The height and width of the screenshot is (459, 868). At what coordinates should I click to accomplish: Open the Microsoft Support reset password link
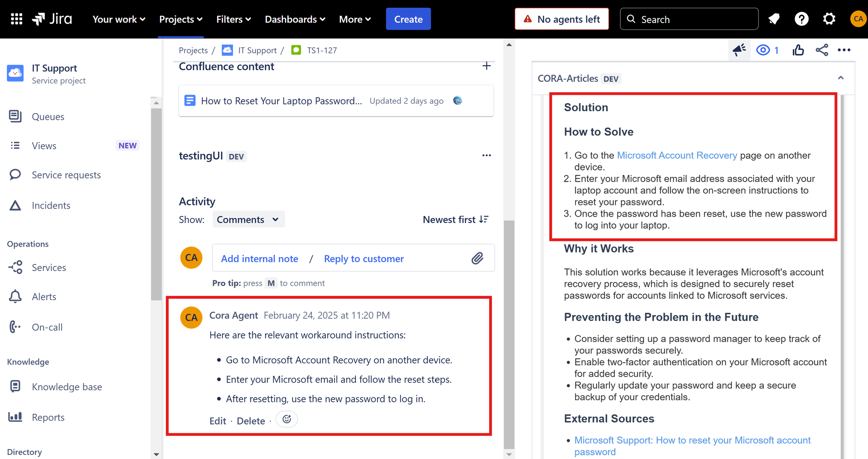point(692,446)
